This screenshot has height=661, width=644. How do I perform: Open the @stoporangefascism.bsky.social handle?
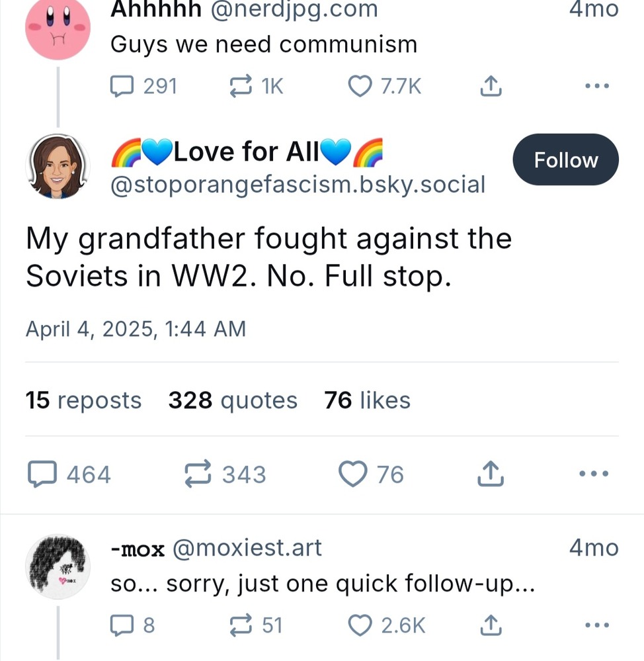[298, 185]
